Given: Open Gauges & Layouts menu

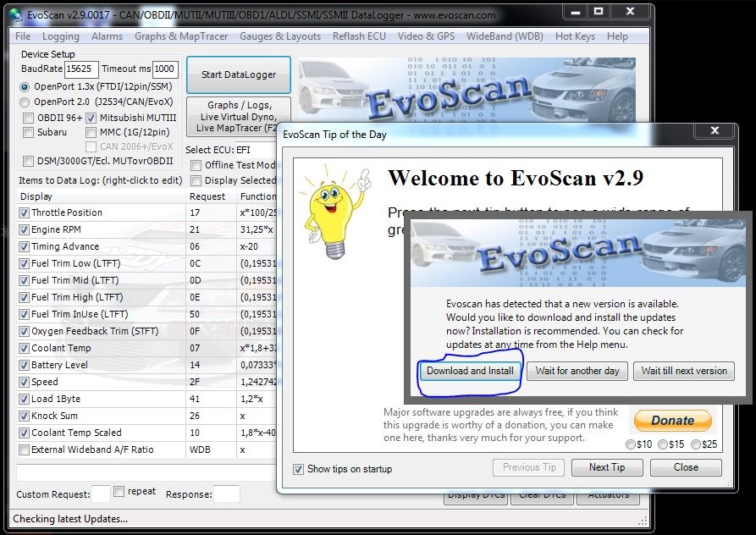Looking at the screenshot, I should [x=280, y=36].
